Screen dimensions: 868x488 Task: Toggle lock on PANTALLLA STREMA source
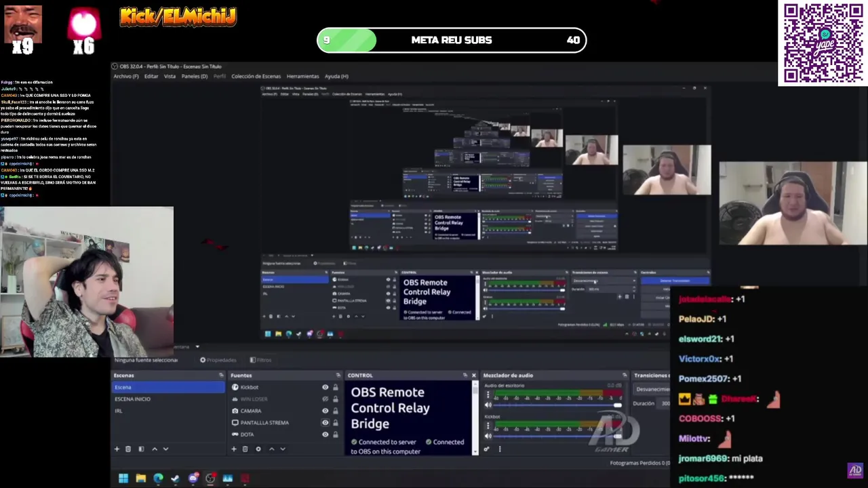pyautogui.click(x=335, y=422)
